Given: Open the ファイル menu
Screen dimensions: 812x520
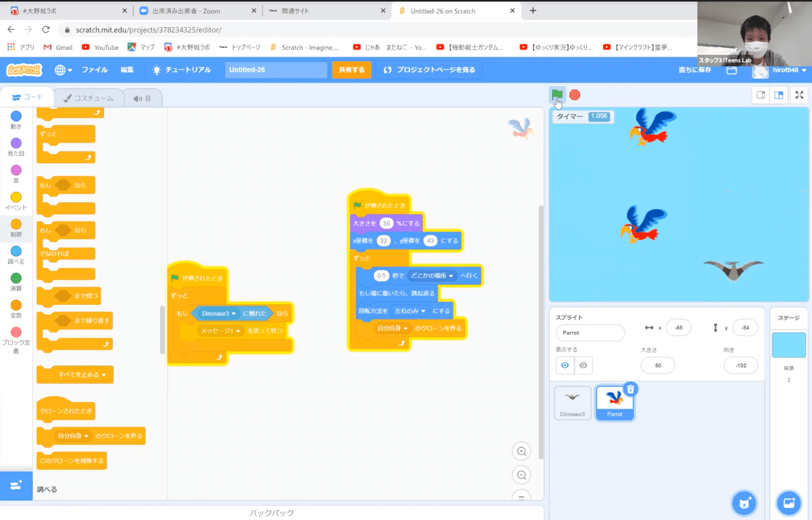Looking at the screenshot, I should 95,70.
